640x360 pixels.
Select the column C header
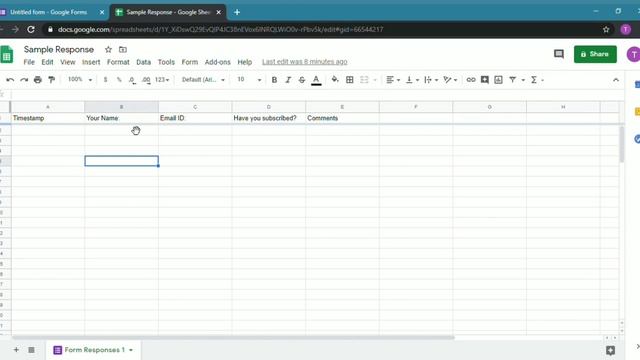(x=195, y=107)
